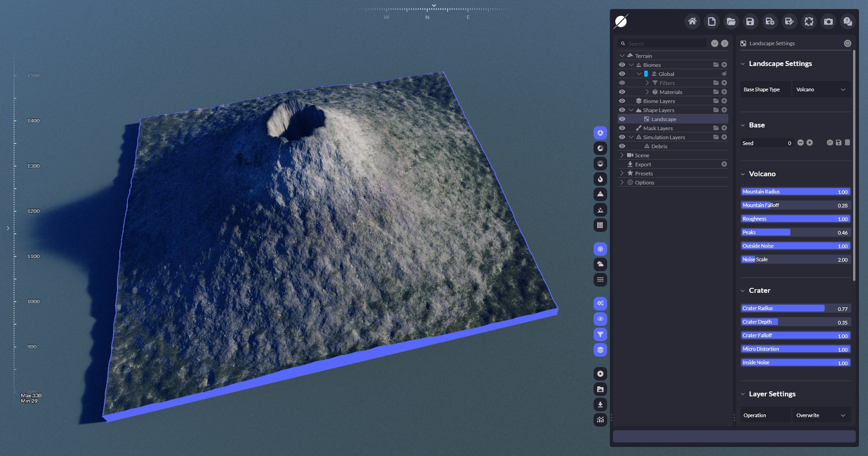Toggle the clouds icon in viewport toolbar
The width and height of the screenshot is (868, 456).
(600, 264)
